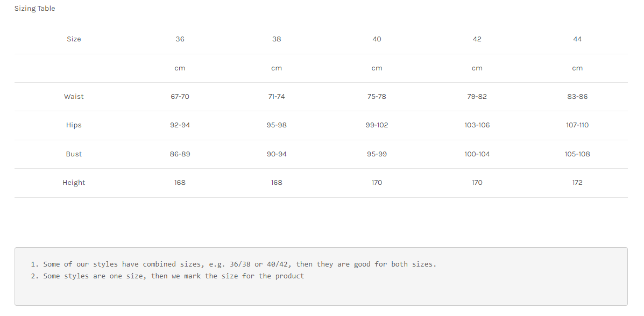Click size 38 column header
Screen dimensions: 644x316
tap(277, 39)
